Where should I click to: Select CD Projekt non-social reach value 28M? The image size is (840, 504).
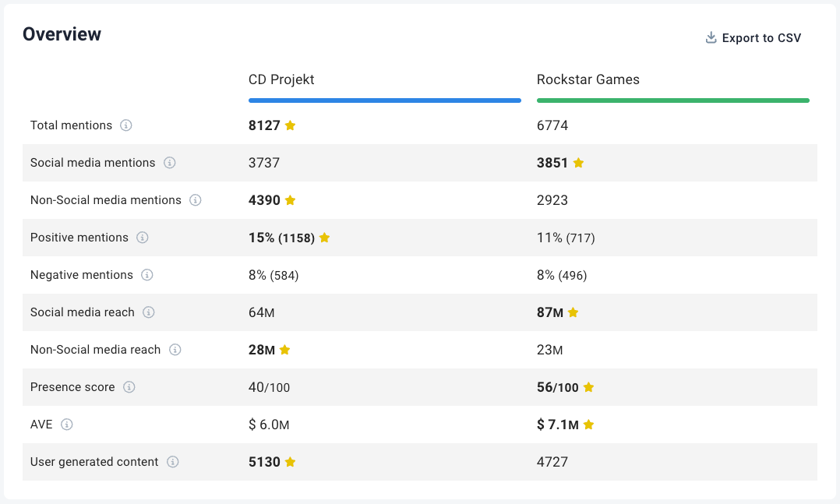tap(262, 350)
